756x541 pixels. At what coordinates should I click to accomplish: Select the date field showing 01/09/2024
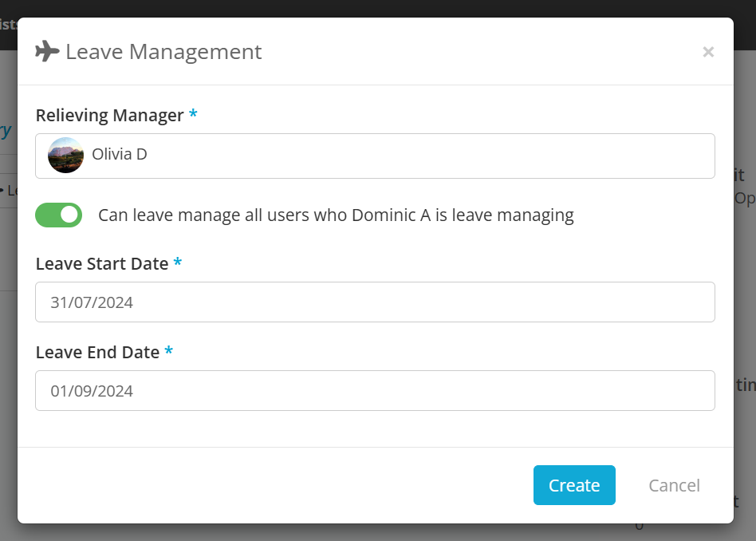point(375,390)
